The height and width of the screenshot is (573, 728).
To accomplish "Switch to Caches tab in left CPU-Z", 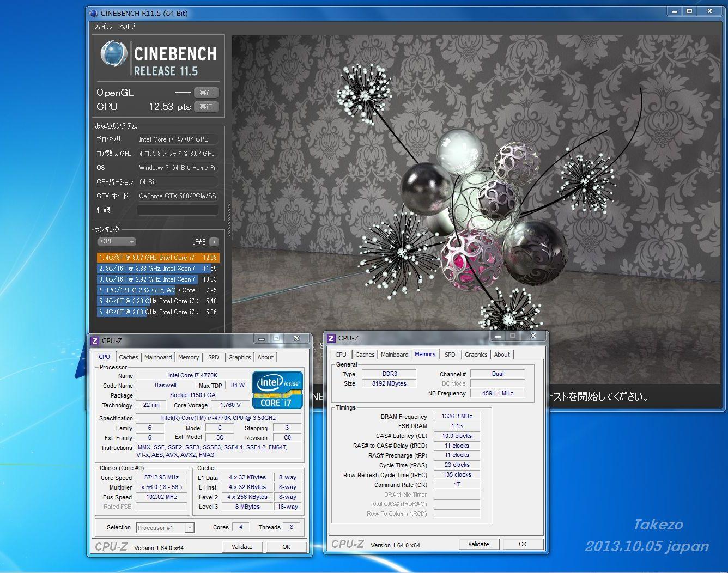I will tap(129, 357).
